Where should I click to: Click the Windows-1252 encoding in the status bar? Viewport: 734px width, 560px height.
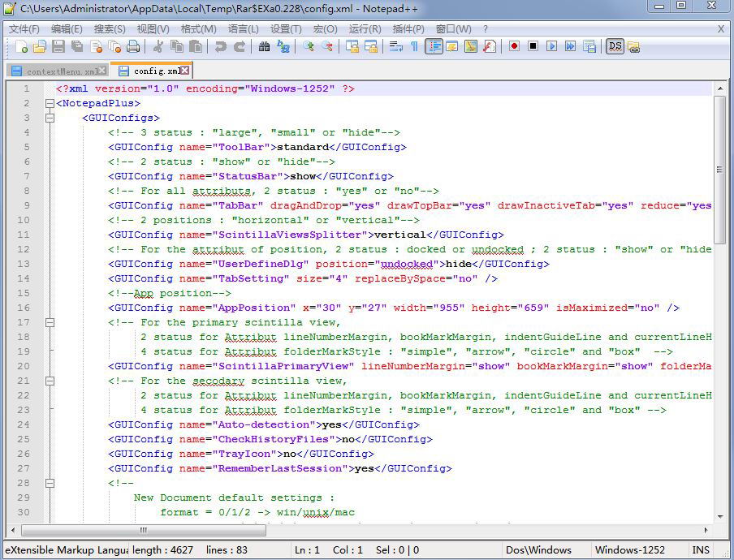(x=629, y=550)
